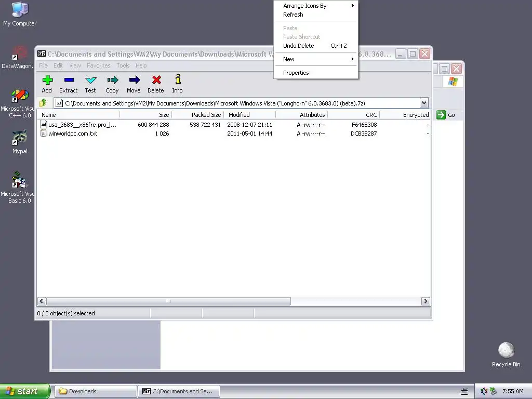Open the Recycle Bin

(506, 354)
